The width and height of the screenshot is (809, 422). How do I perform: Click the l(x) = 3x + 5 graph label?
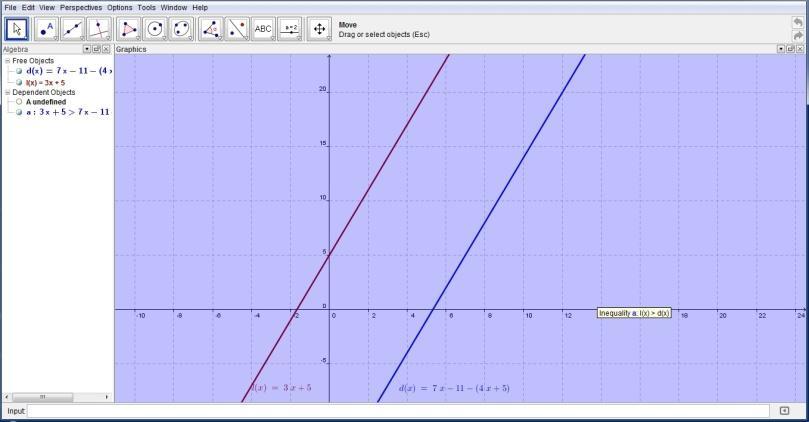pyautogui.click(x=282, y=388)
